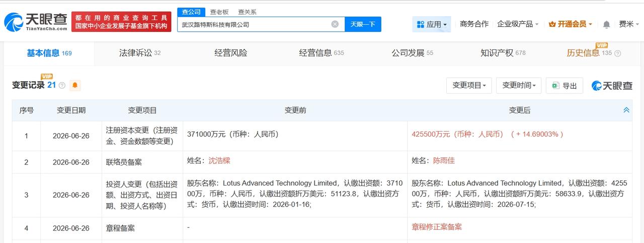Open the 公司发展 tab
Screen dimensions: 644x243
pos(412,53)
